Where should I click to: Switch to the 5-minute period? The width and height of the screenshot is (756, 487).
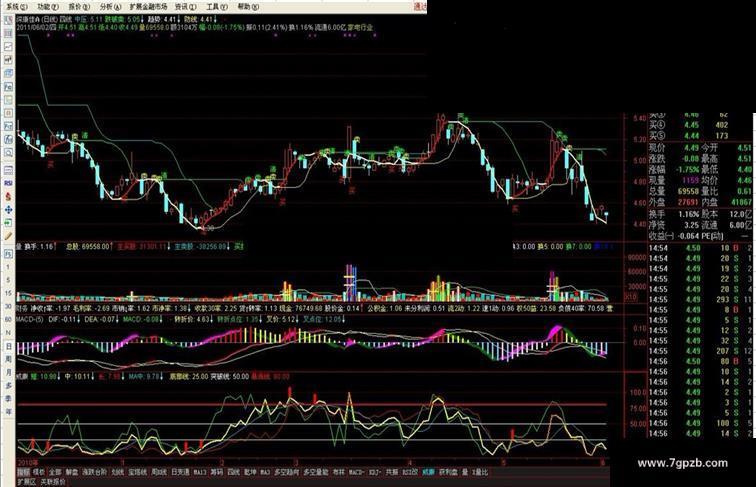tap(8, 280)
